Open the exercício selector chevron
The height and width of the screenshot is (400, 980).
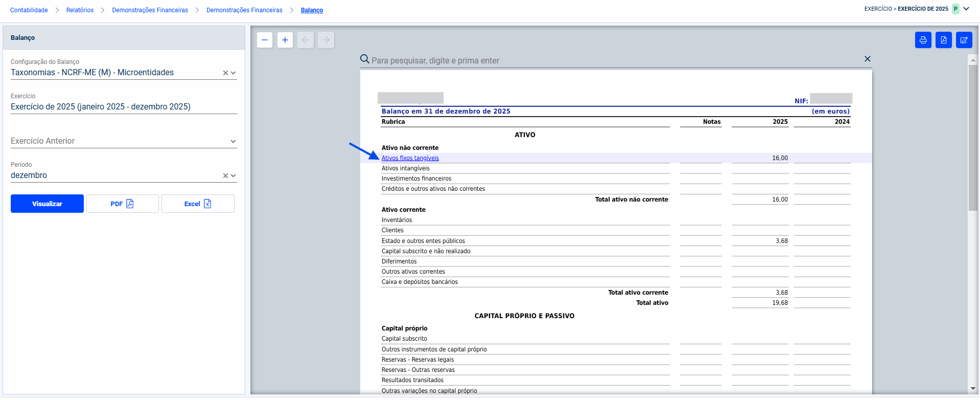(x=966, y=9)
